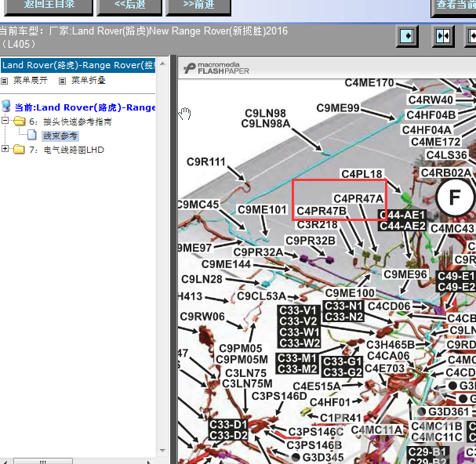Click connector label C3R218

[317, 225]
